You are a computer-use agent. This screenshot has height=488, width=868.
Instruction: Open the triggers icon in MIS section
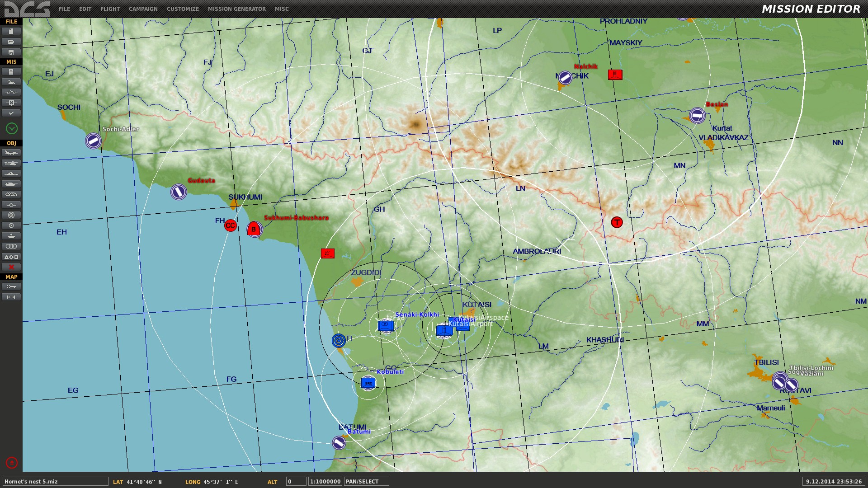[11, 92]
